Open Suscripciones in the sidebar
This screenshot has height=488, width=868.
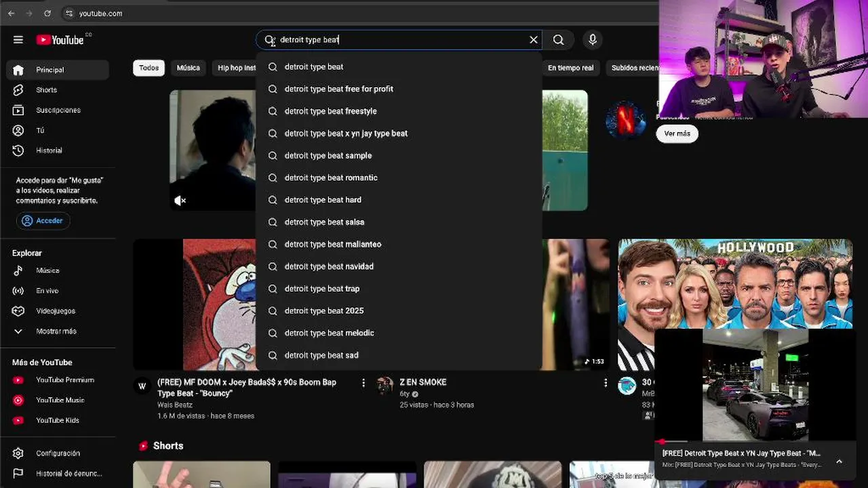tap(58, 110)
